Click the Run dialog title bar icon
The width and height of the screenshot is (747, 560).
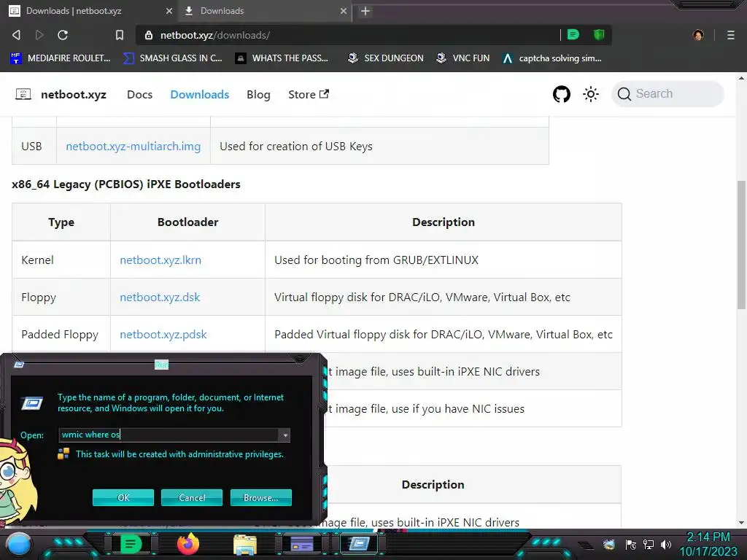coord(19,365)
